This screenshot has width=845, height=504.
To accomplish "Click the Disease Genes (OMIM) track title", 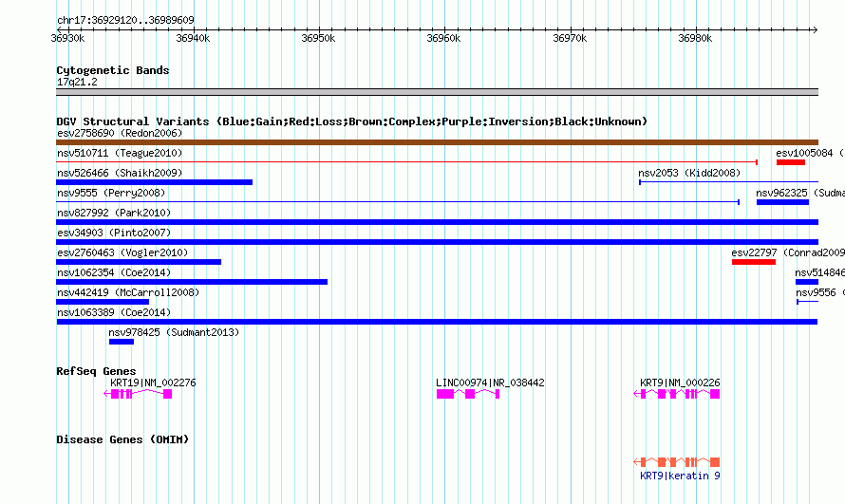I will (x=122, y=439).
